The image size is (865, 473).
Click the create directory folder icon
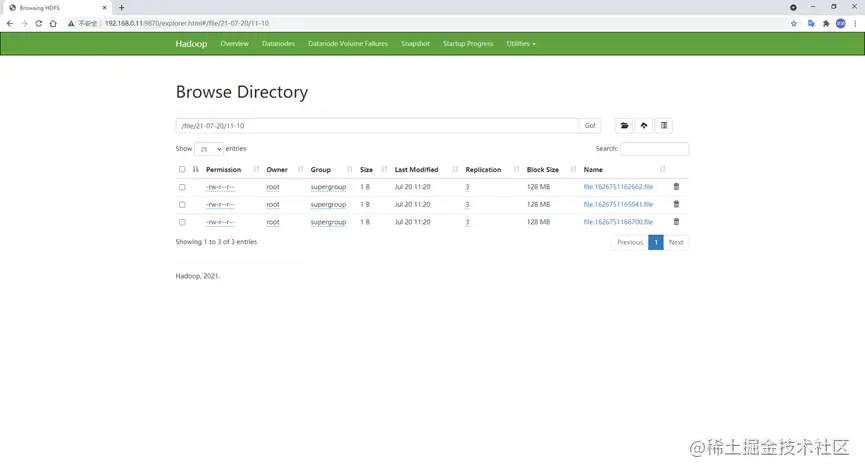point(624,126)
